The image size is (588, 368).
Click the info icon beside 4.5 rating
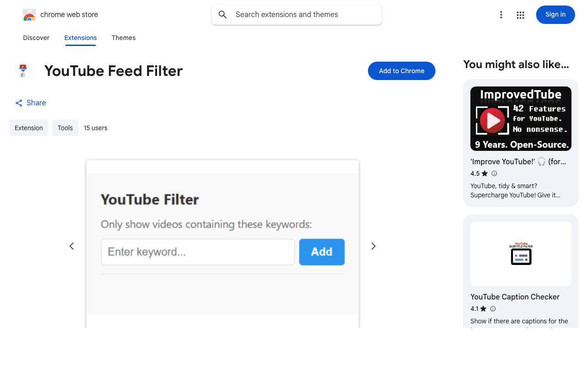pos(494,173)
